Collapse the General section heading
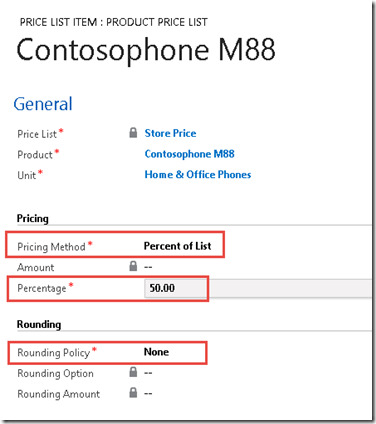The width and height of the screenshot is (376, 424). coord(43,104)
